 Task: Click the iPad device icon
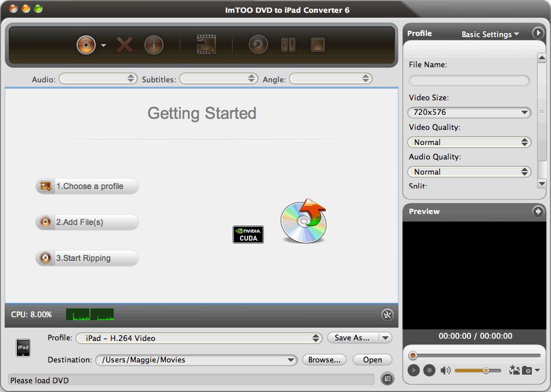point(23,348)
